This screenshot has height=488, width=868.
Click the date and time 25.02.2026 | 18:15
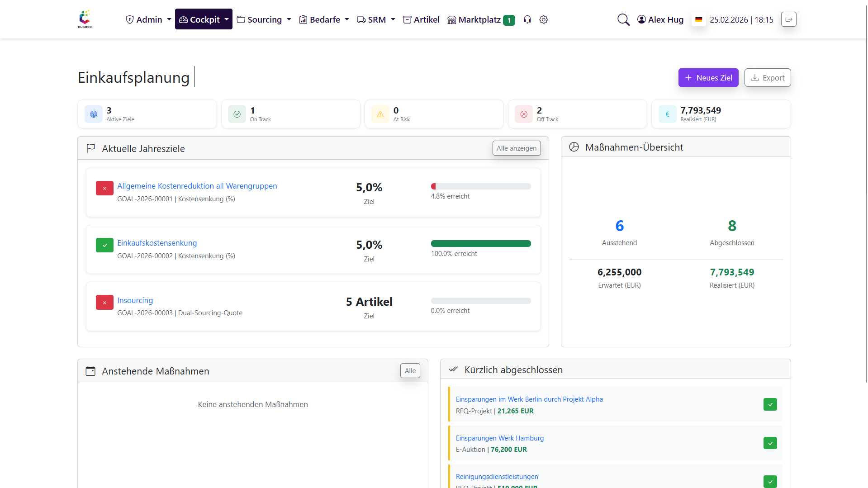(742, 19)
